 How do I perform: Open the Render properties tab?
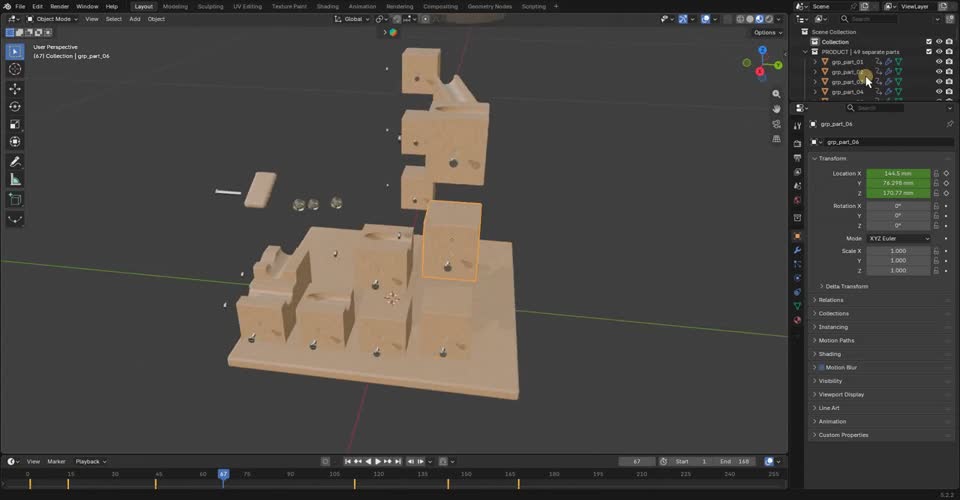pyautogui.click(x=797, y=144)
